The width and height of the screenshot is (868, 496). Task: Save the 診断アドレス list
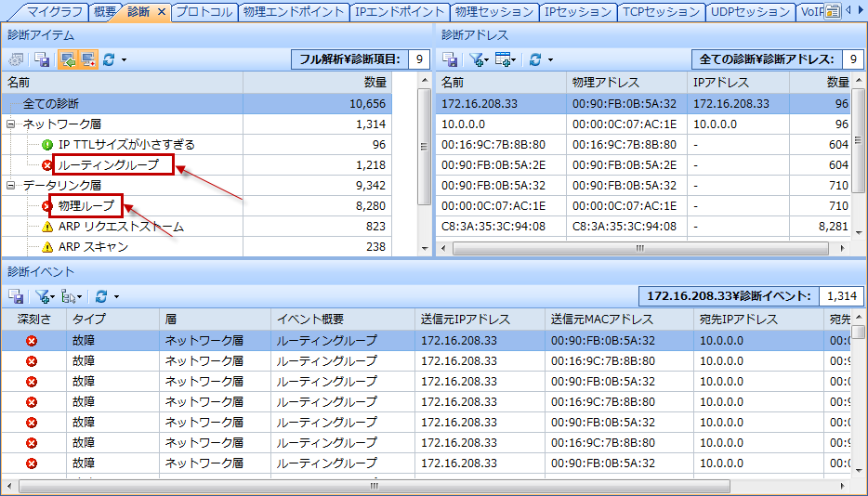click(451, 59)
